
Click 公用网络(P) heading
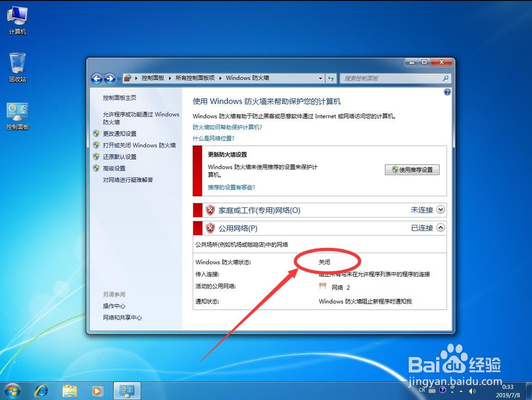(x=238, y=228)
